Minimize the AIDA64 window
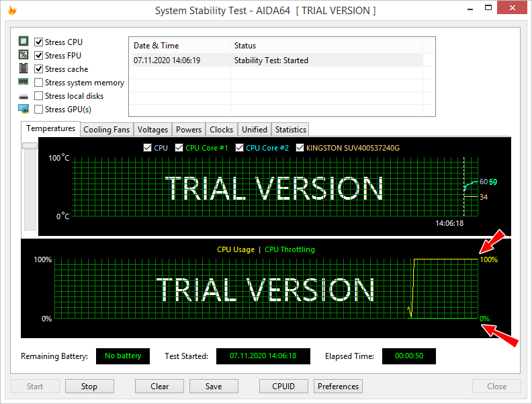 pyautogui.click(x=470, y=8)
